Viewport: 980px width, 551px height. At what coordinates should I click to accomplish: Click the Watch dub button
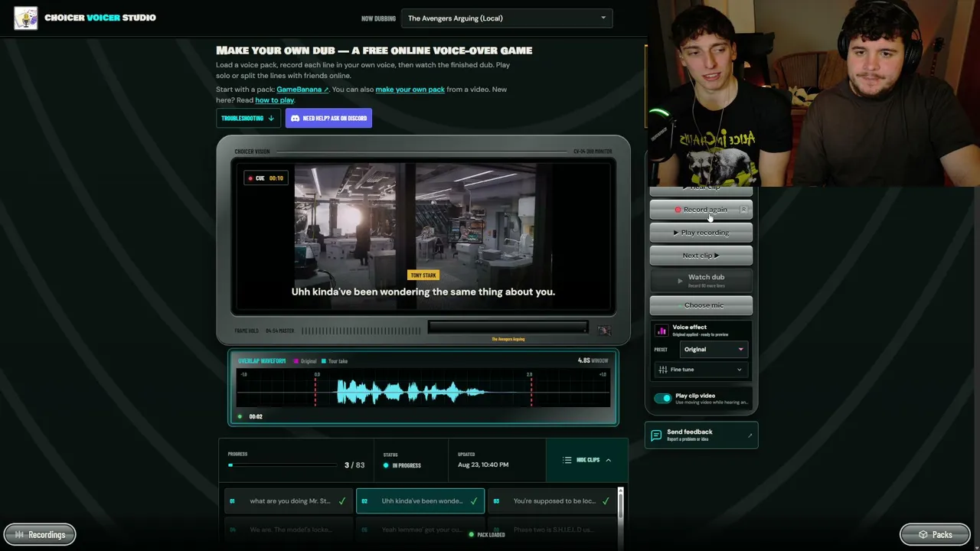click(701, 280)
